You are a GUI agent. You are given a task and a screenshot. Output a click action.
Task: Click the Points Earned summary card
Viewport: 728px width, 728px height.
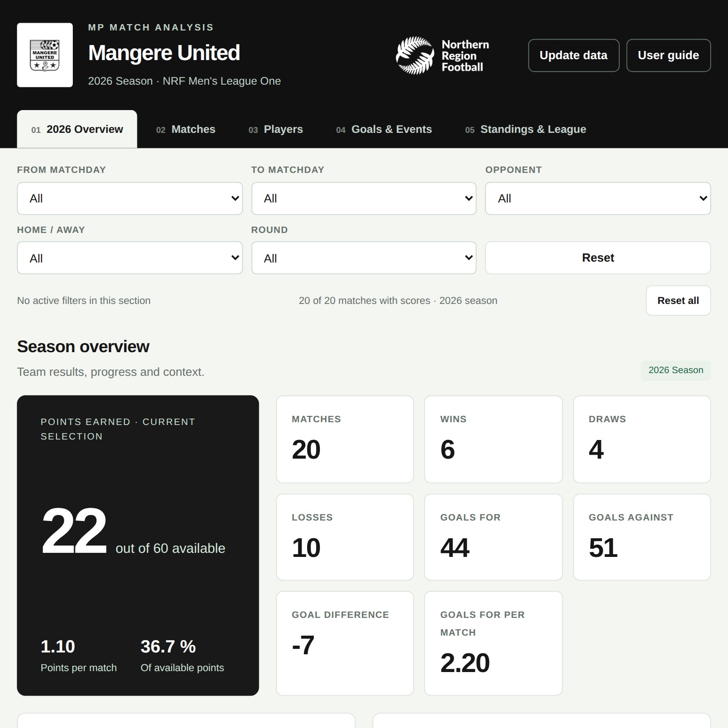[x=138, y=545]
